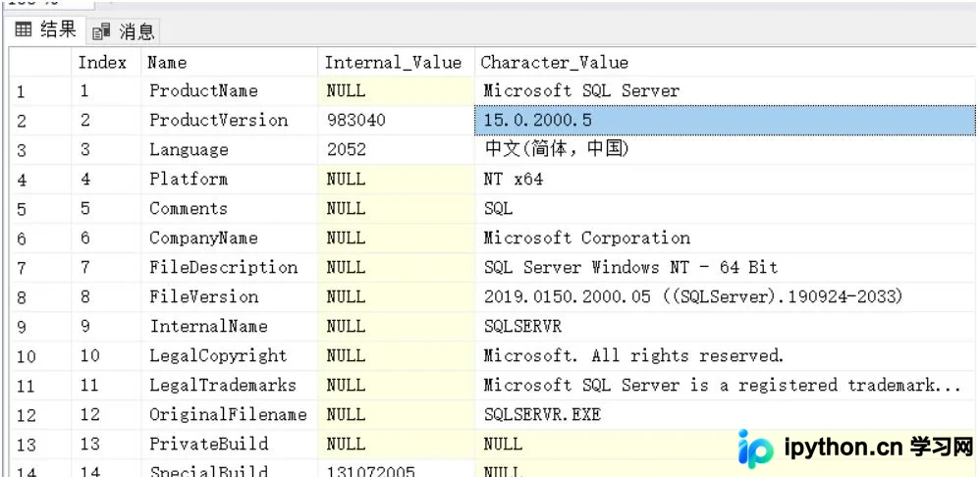Select Internal_Value NULL in FileVersion row
The image size is (980, 477).
[x=397, y=296]
